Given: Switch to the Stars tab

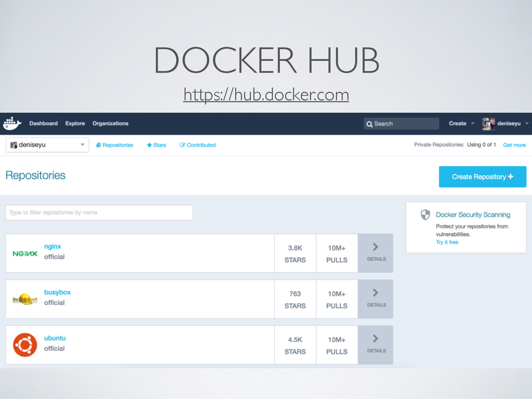Looking at the screenshot, I should [156, 145].
